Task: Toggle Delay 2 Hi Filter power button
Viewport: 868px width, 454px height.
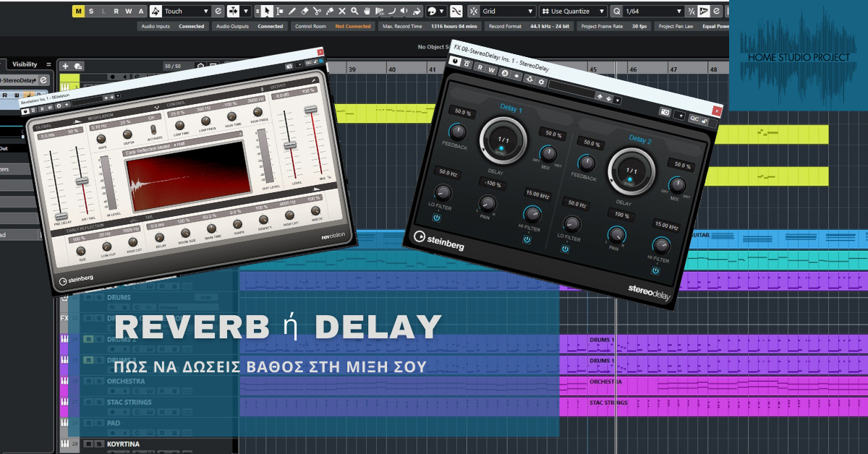Action: pyautogui.click(x=655, y=270)
